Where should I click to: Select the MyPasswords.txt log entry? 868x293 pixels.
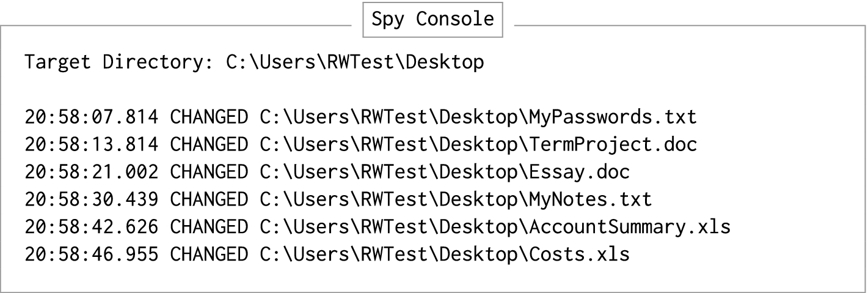pos(360,117)
